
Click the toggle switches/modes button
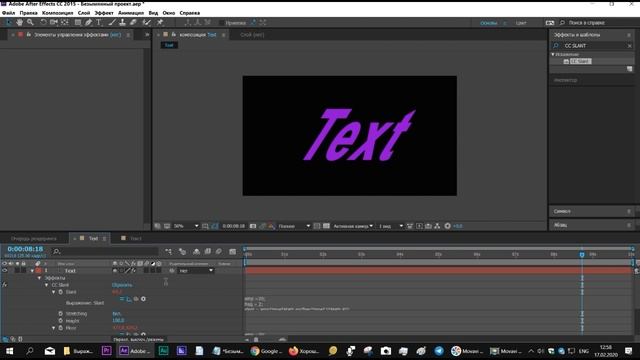coord(138,339)
